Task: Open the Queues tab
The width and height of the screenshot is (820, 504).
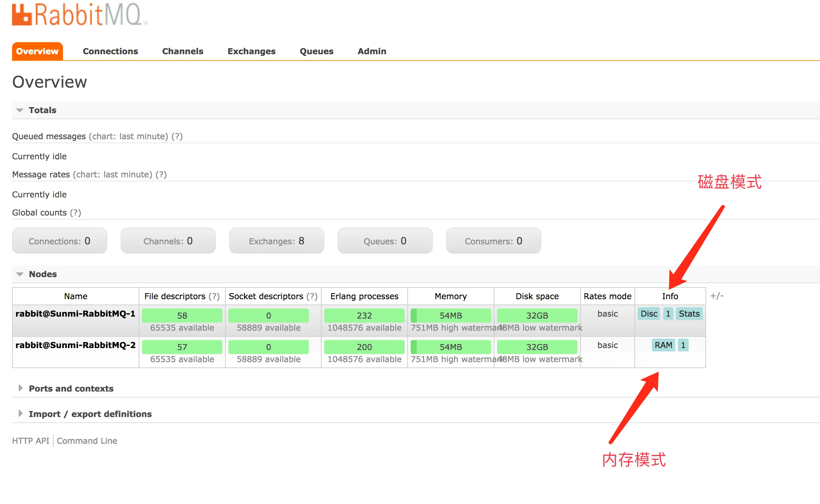Action: [x=316, y=51]
